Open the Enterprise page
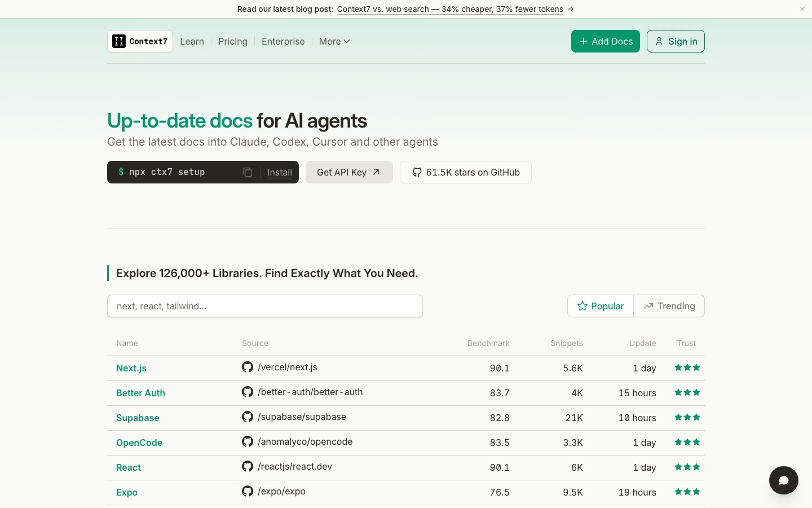This screenshot has height=508, width=812. pyautogui.click(x=283, y=41)
